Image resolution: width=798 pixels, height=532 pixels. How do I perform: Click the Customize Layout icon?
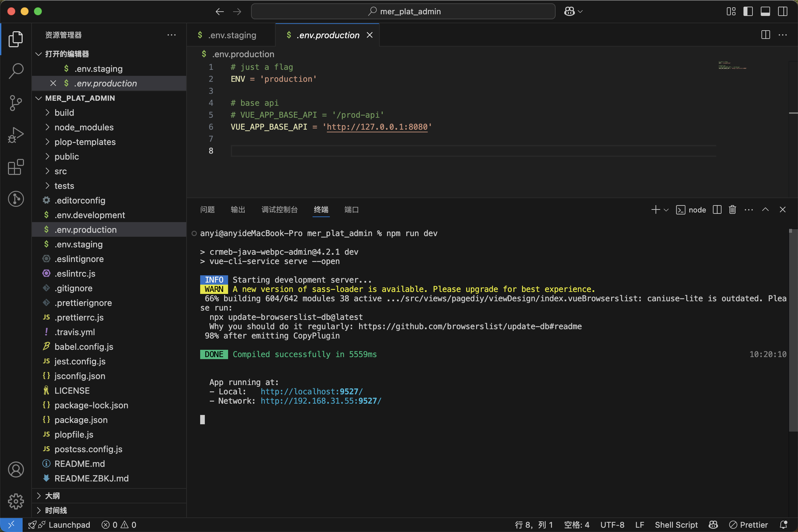[x=731, y=12]
